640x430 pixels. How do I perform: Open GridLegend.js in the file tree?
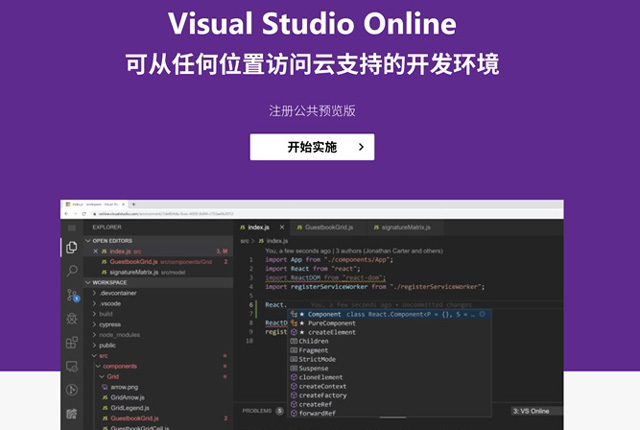coord(158,408)
